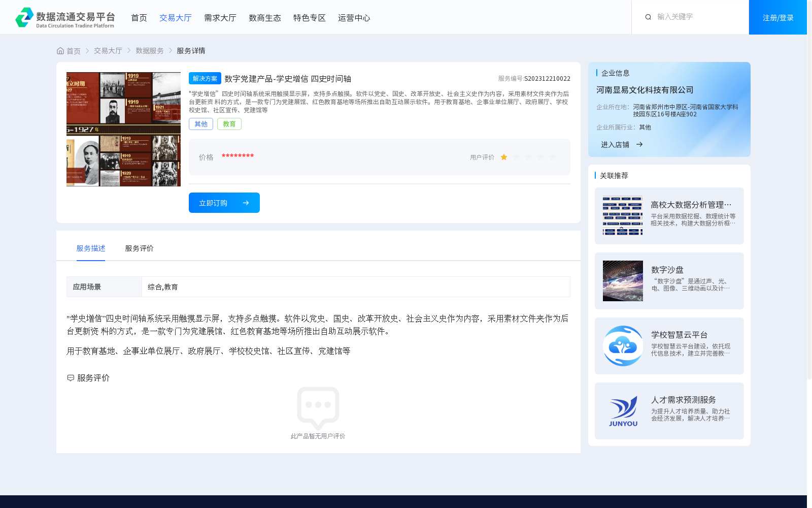Click the company name 河南显易文化科技有限公司

(x=645, y=90)
